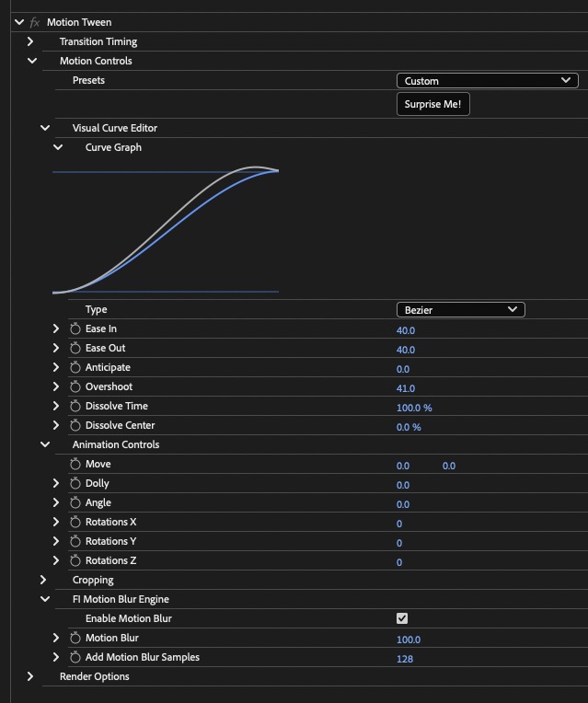Toggle the Move animation stopwatch
The image size is (588, 703).
point(75,464)
